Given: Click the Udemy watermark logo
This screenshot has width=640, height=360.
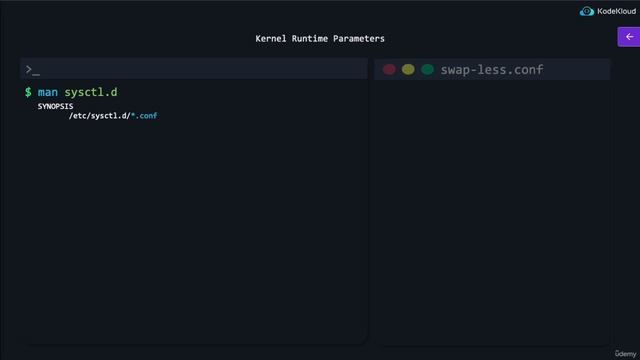Looking at the screenshot, I should tap(625, 353).
